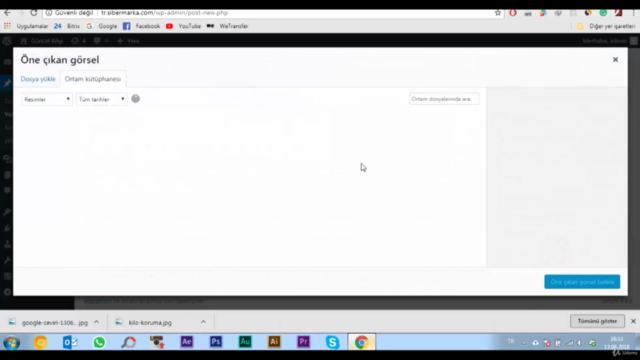Open the Chrome three-dot menu
Image resolution: width=640 pixels, height=360 pixels.
click(x=633, y=13)
